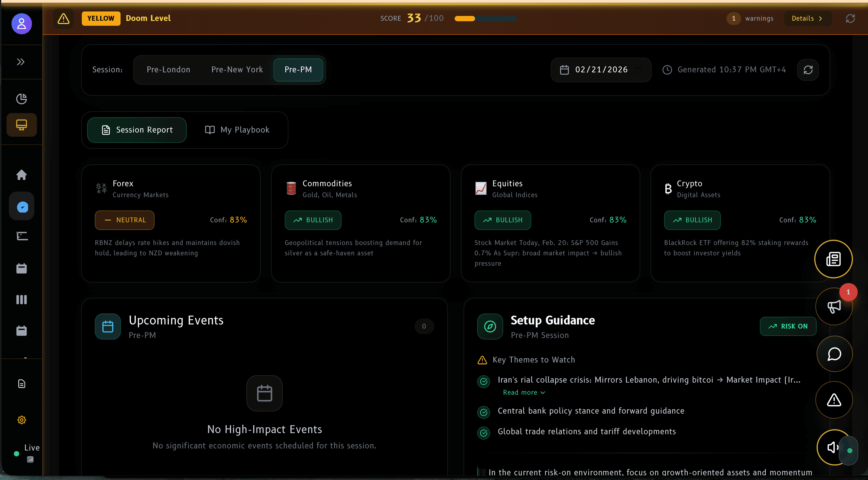Toggle the RISK ON indicator
Viewport: 868px width, 480px height.
(788, 326)
